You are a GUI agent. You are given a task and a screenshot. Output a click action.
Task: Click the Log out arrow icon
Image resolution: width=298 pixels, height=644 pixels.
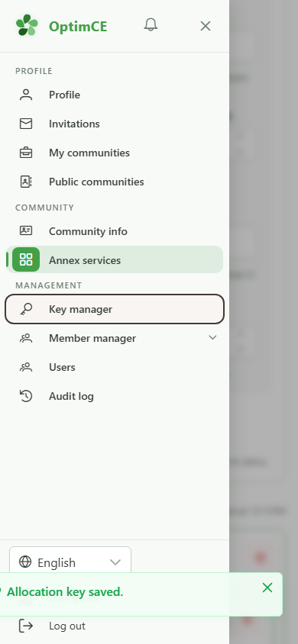[26, 626]
